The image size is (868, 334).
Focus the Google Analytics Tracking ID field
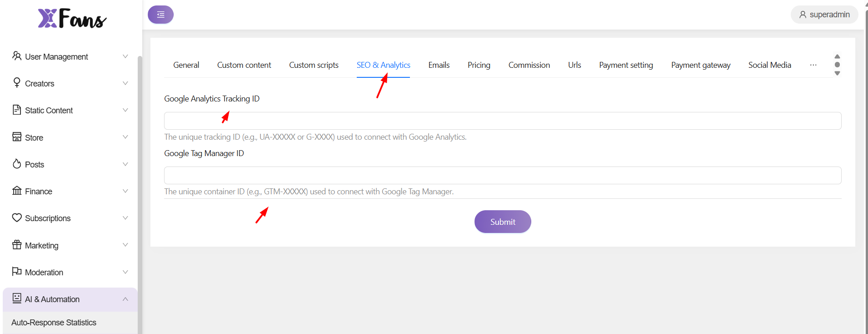pos(502,121)
